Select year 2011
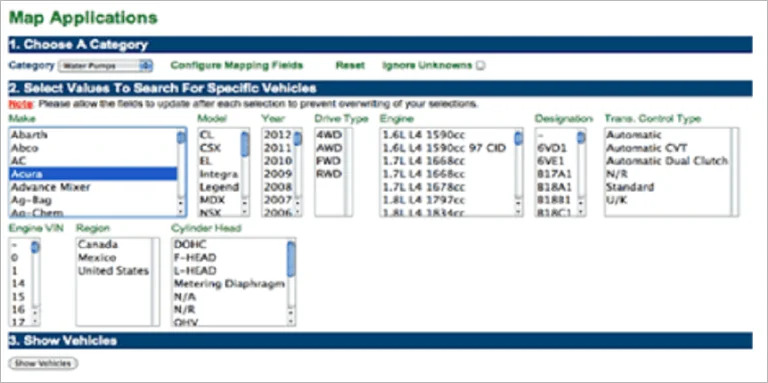The width and height of the screenshot is (768, 383). tap(278, 148)
